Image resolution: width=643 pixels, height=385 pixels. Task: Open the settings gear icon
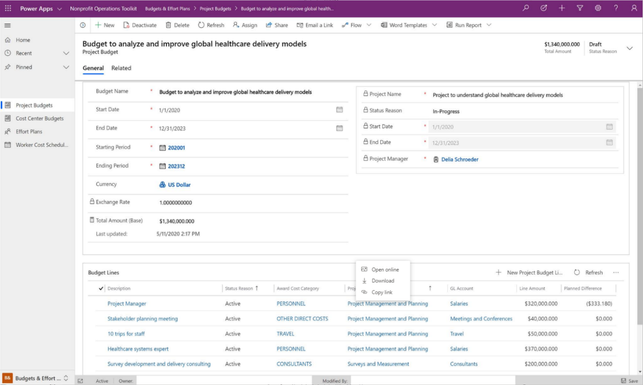point(598,8)
